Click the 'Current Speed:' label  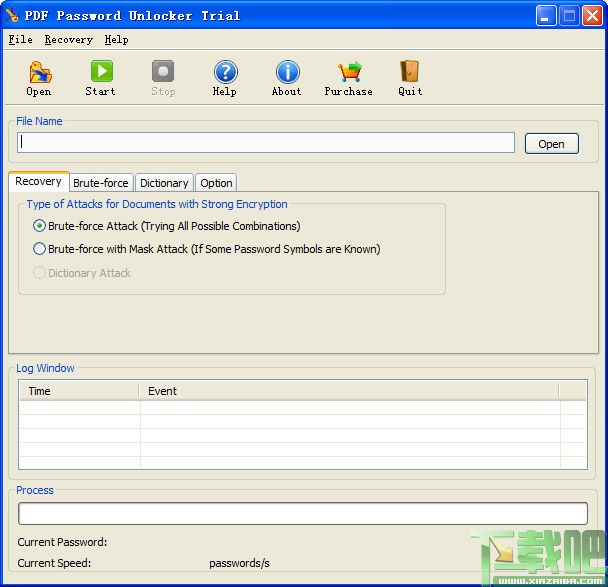[54, 563]
